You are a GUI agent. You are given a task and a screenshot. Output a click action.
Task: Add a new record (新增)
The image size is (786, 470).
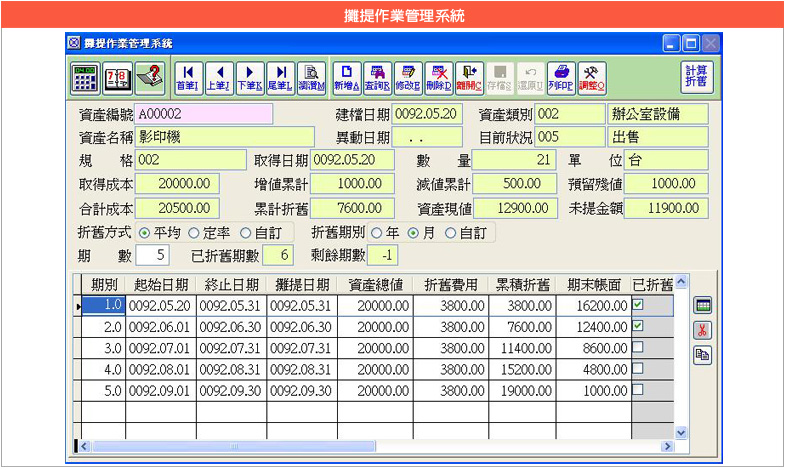point(345,77)
